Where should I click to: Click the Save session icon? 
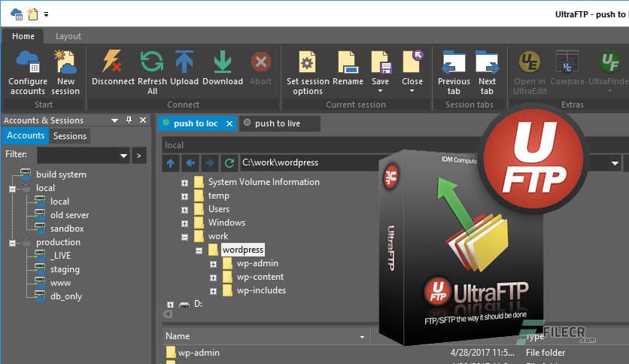[380, 63]
